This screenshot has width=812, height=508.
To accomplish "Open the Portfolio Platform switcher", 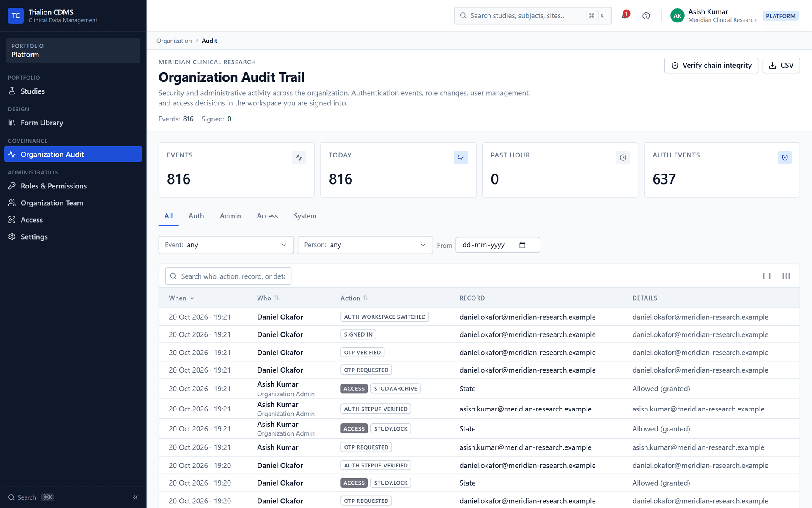I will tap(73, 50).
